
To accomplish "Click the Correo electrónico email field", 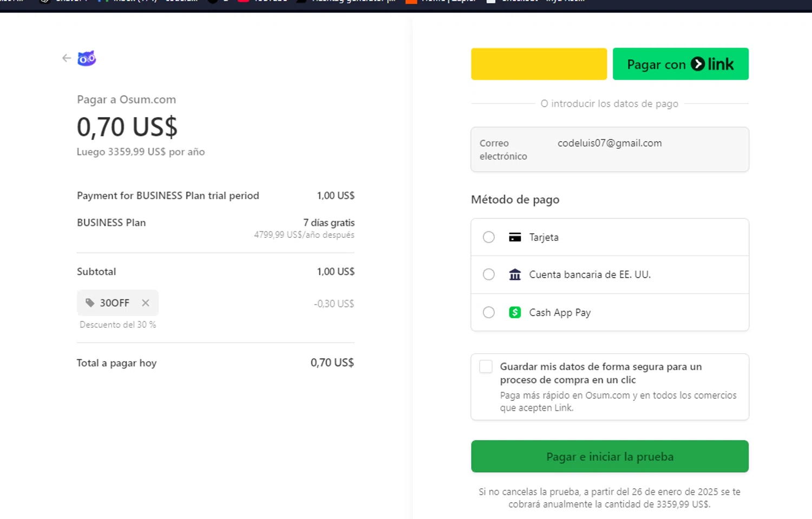I will pos(610,150).
